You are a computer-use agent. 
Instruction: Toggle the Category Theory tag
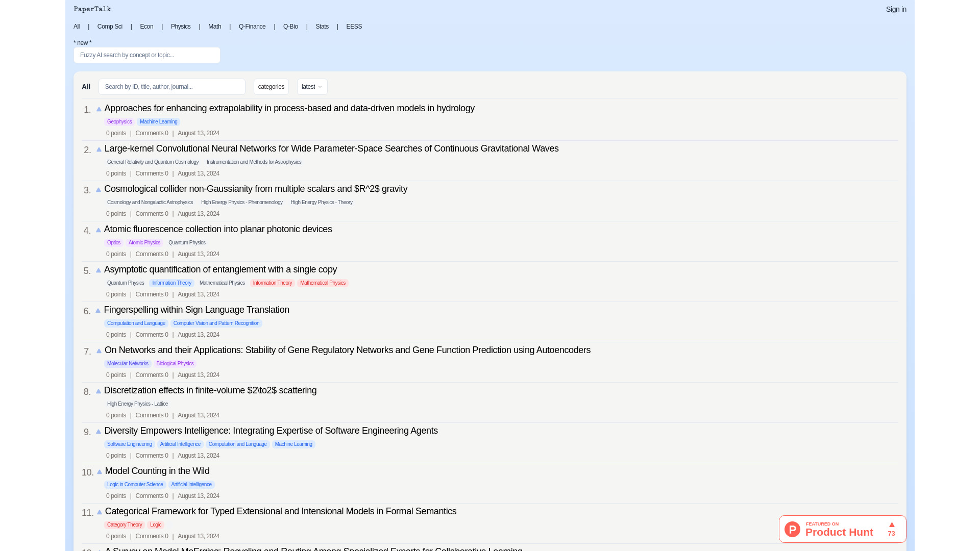125,524
